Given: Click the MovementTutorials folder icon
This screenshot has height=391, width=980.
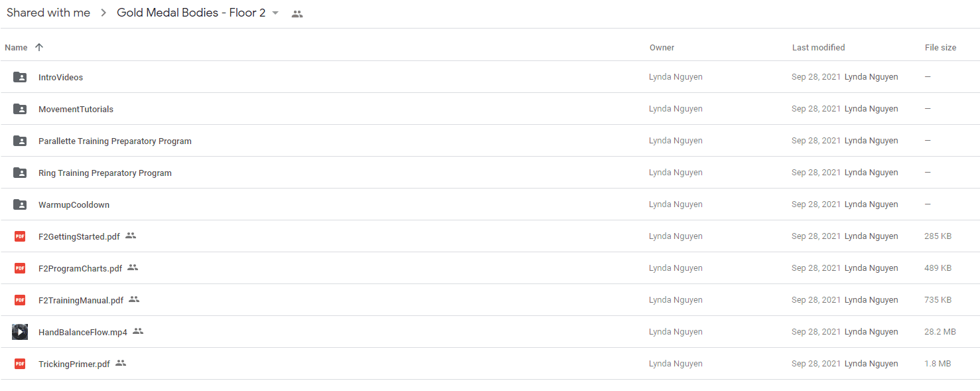Looking at the screenshot, I should [x=20, y=109].
